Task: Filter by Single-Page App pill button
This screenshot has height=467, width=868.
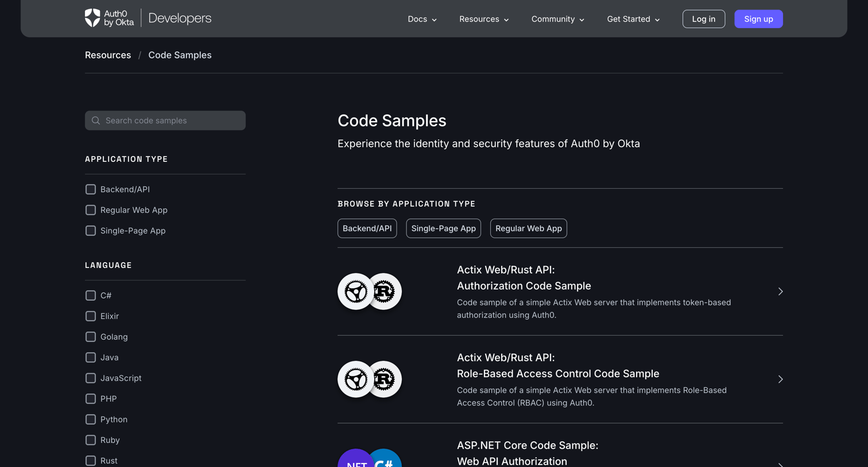Action: (443, 228)
